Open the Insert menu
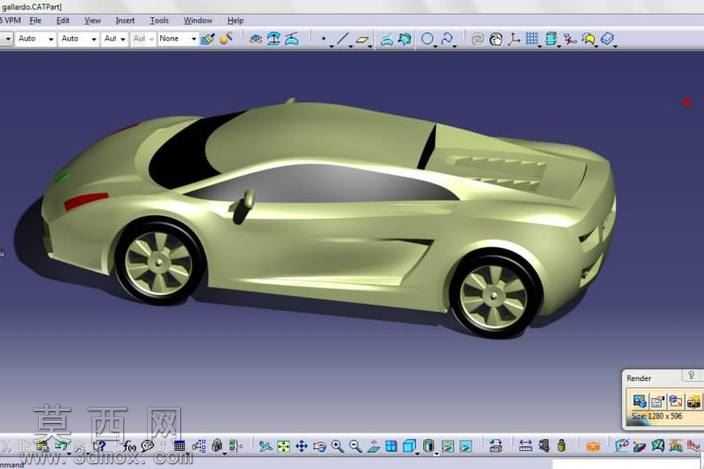This screenshot has height=469, width=704. (125, 20)
